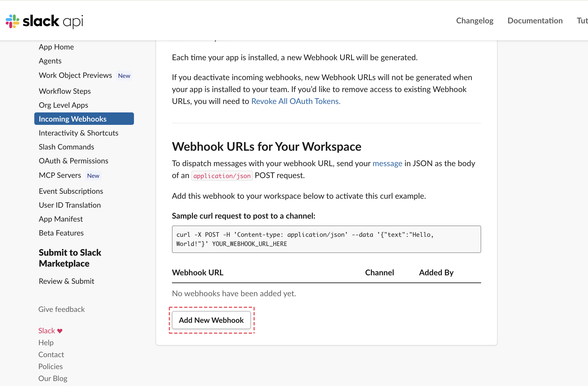Open the MCP Servers section
Image resolution: width=588 pixels, height=386 pixels.
tap(60, 175)
